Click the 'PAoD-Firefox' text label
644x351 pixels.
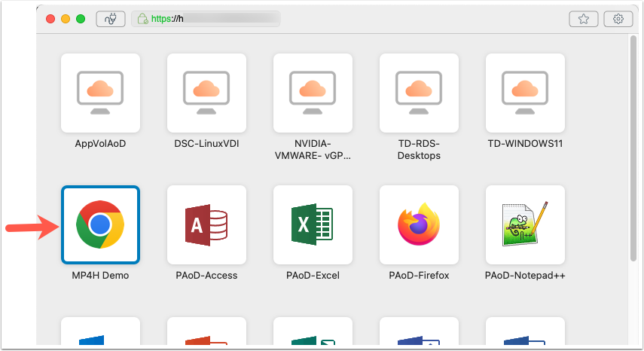(x=420, y=276)
